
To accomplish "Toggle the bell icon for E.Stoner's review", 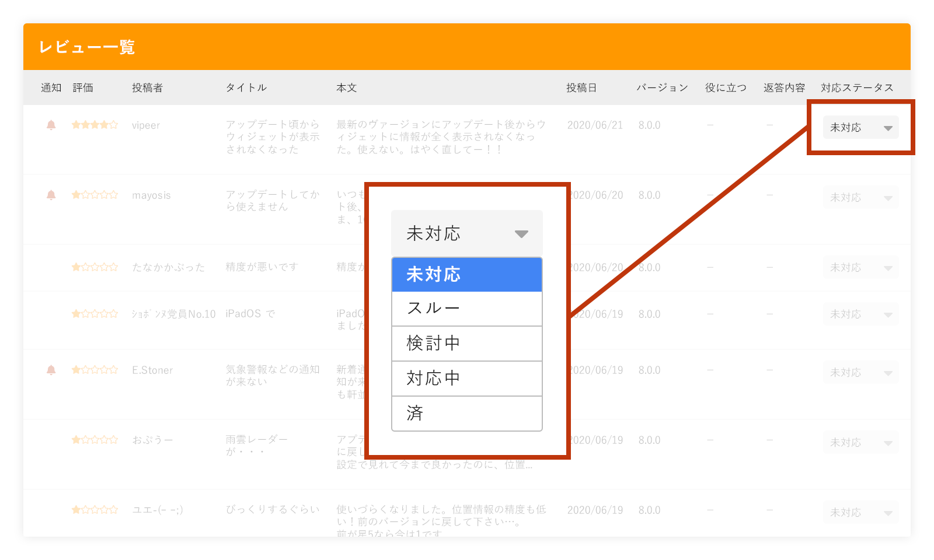I will [x=51, y=370].
